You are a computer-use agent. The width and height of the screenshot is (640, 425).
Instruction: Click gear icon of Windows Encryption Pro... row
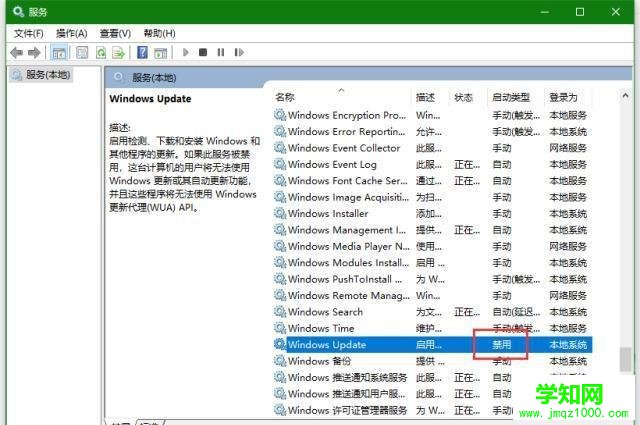pos(280,115)
